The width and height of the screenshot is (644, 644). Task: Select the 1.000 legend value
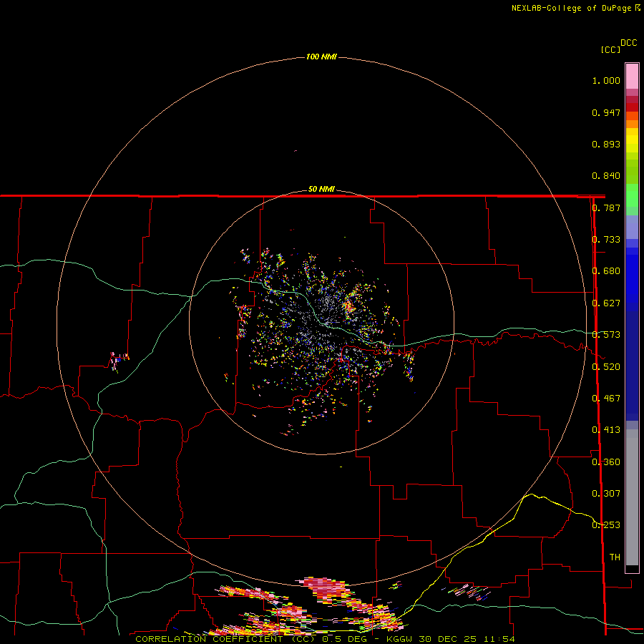coord(606,80)
